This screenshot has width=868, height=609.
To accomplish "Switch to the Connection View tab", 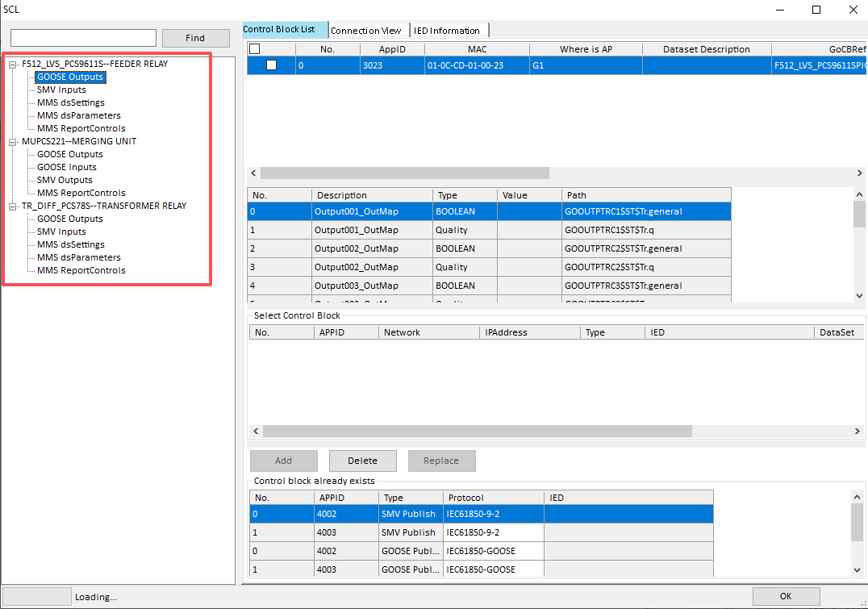I will pyautogui.click(x=367, y=30).
